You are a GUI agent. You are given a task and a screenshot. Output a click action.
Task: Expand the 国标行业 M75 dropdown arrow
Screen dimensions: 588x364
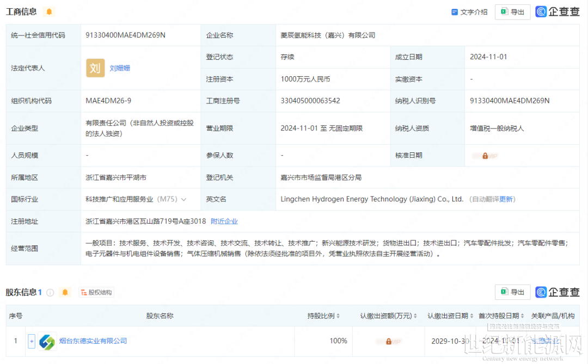(184, 200)
